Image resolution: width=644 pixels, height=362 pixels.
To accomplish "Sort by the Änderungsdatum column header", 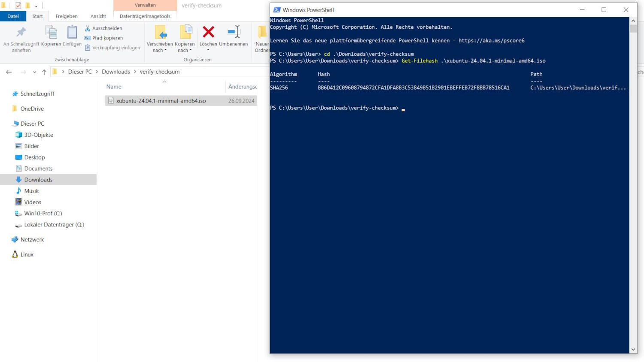I will (243, 87).
